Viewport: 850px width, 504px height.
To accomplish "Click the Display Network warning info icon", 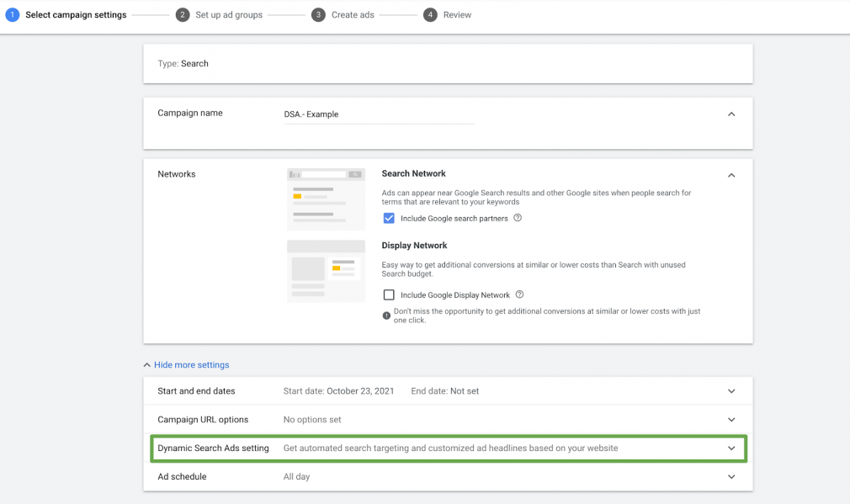I will tap(386, 316).
